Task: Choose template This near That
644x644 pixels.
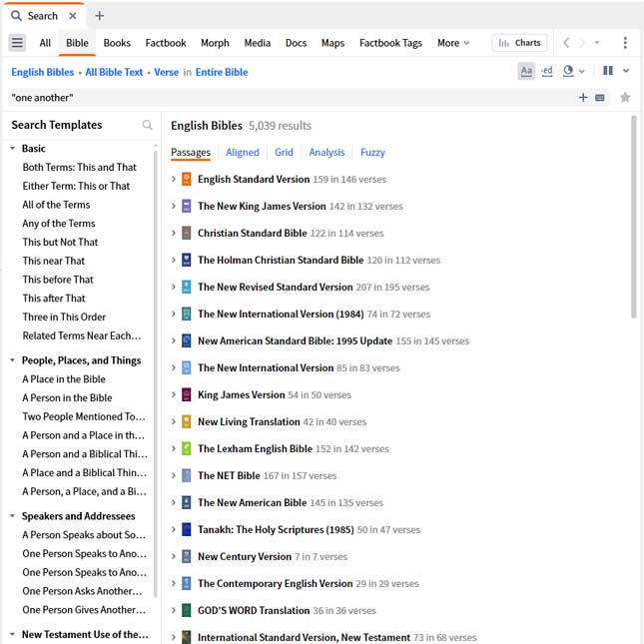Action: point(53,261)
